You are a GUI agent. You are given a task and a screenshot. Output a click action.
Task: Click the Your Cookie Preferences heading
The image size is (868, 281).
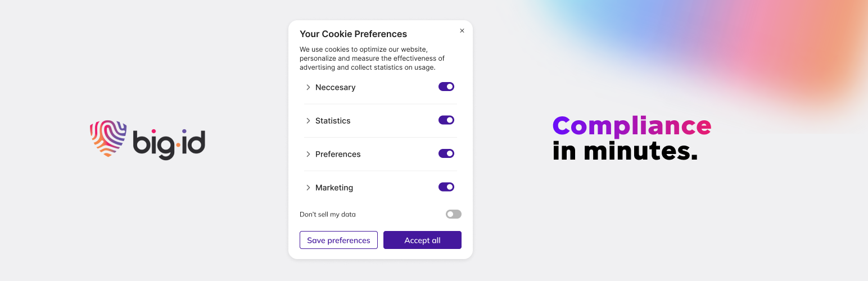click(353, 34)
